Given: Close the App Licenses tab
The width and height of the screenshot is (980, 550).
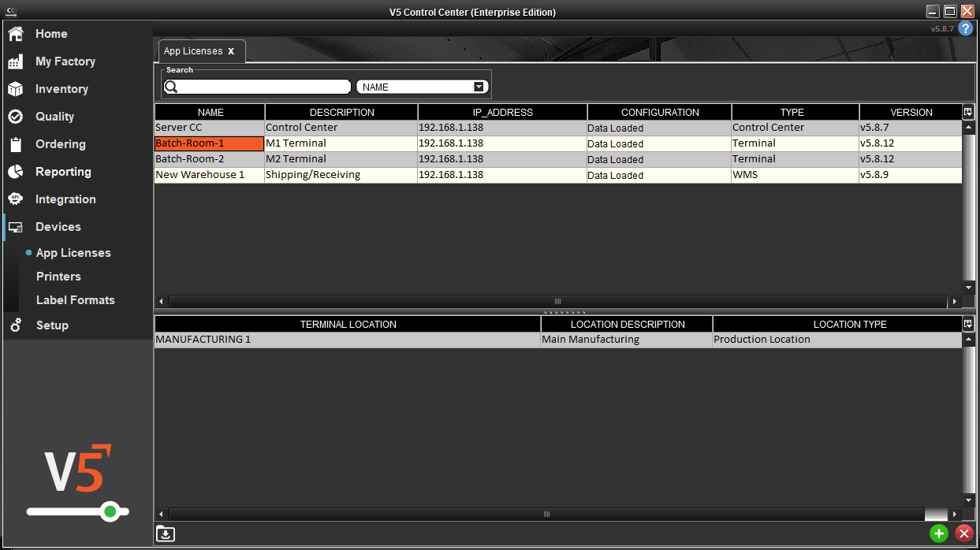Looking at the screenshot, I should (x=231, y=51).
